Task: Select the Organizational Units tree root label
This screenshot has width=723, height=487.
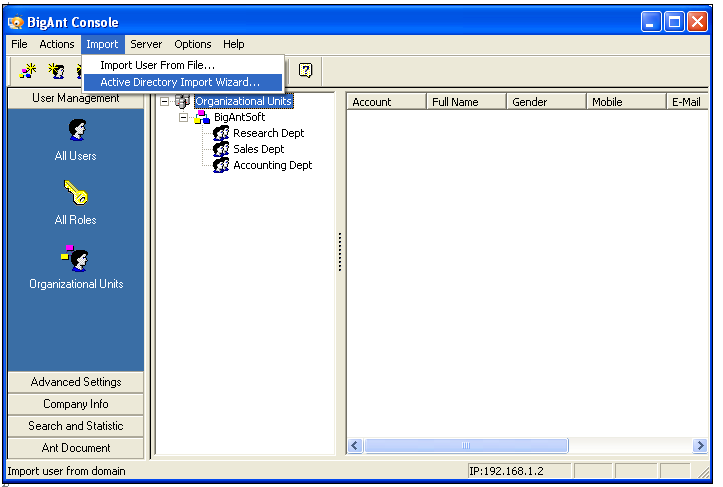Action: tap(243, 101)
